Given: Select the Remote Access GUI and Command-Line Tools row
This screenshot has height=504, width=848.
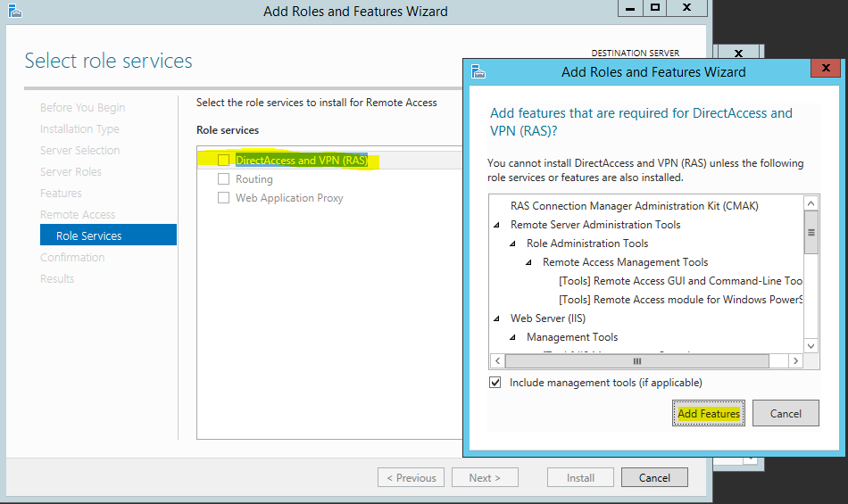Looking at the screenshot, I should pos(680,281).
